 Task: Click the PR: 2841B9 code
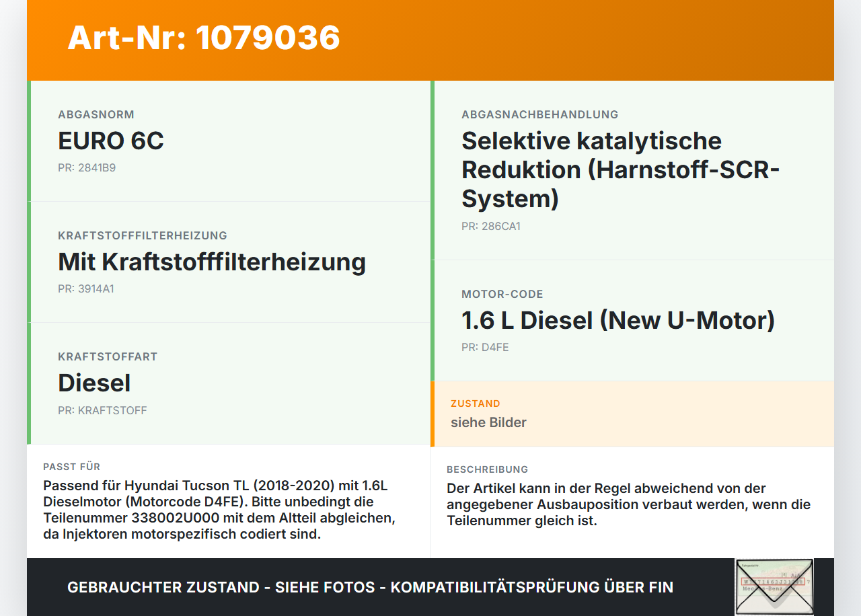(87, 167)
